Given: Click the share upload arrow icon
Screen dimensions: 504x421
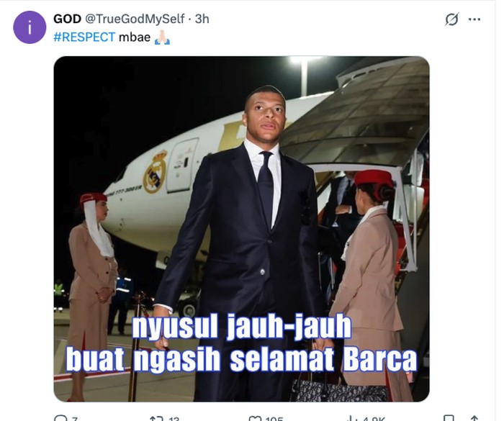Looking at the screenshot, I should coord(474,418).
